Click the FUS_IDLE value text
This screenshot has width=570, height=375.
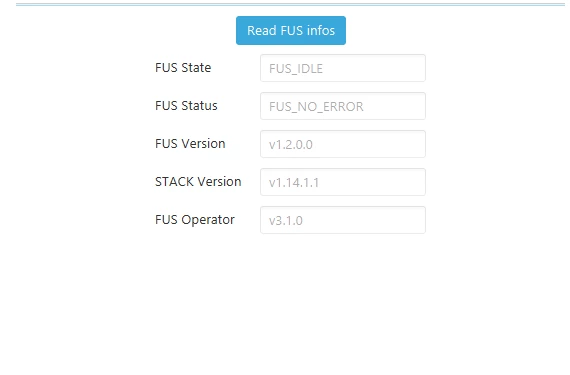296,69
